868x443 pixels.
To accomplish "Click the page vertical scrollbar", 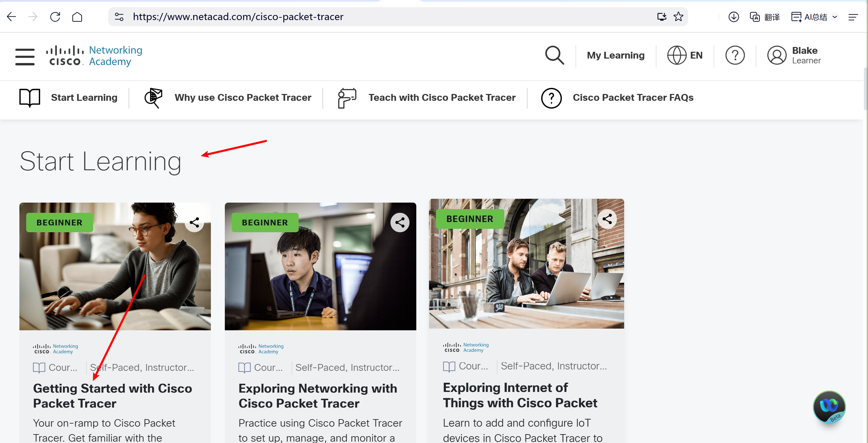I will (x=865, y=89).
